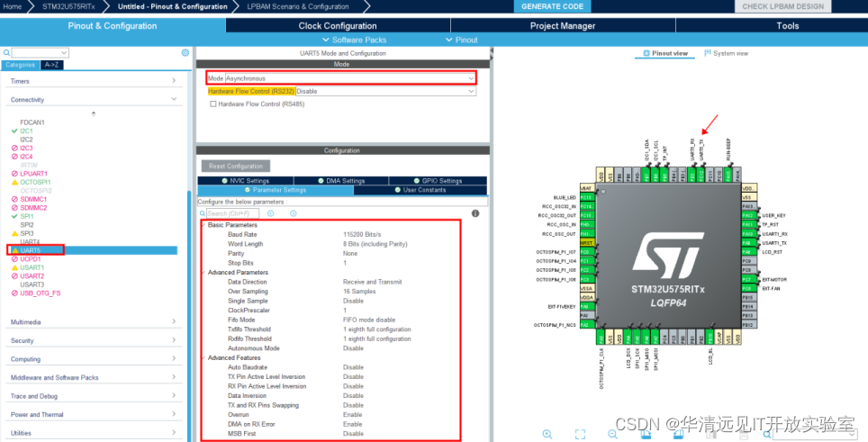The width and height of the screenshot is (868, 442).
Task: Click the STM32U575RITx breadcrumb
Action: point(68,6)
